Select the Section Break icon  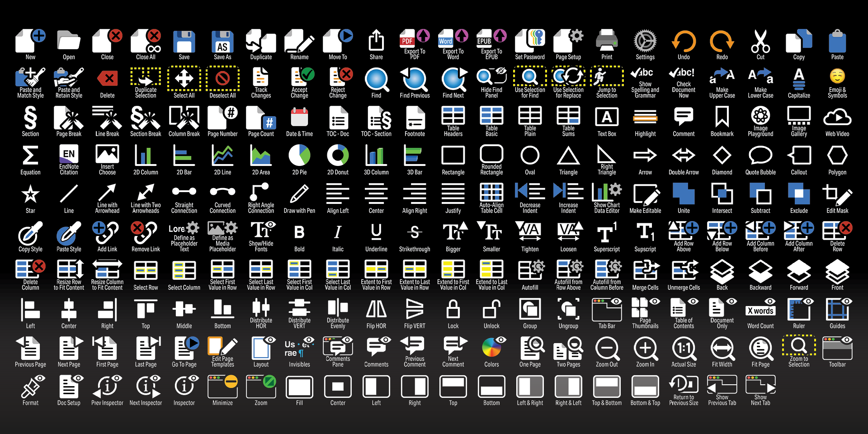[146, 118]
